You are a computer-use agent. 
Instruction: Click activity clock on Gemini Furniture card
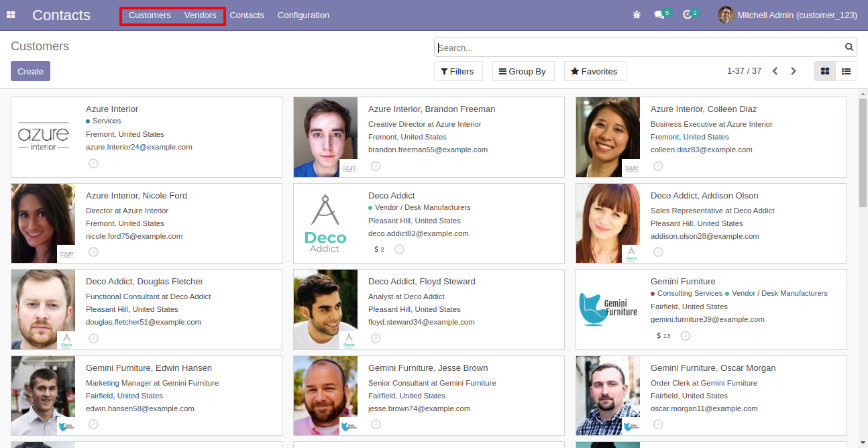coord(685,335)
